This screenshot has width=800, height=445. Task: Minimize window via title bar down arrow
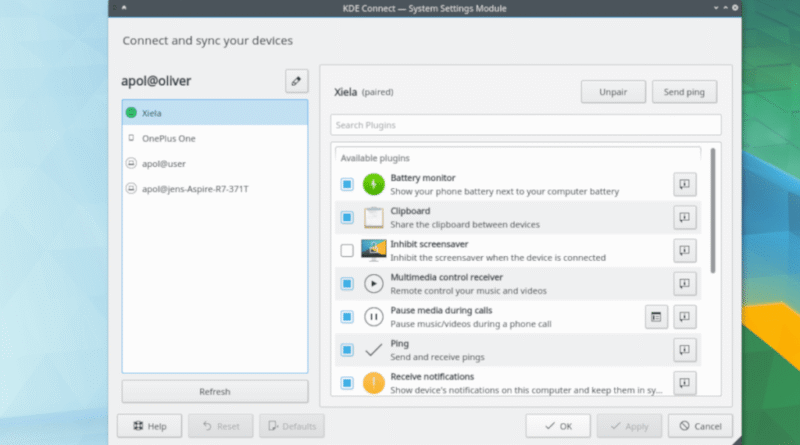coord(716,8)
